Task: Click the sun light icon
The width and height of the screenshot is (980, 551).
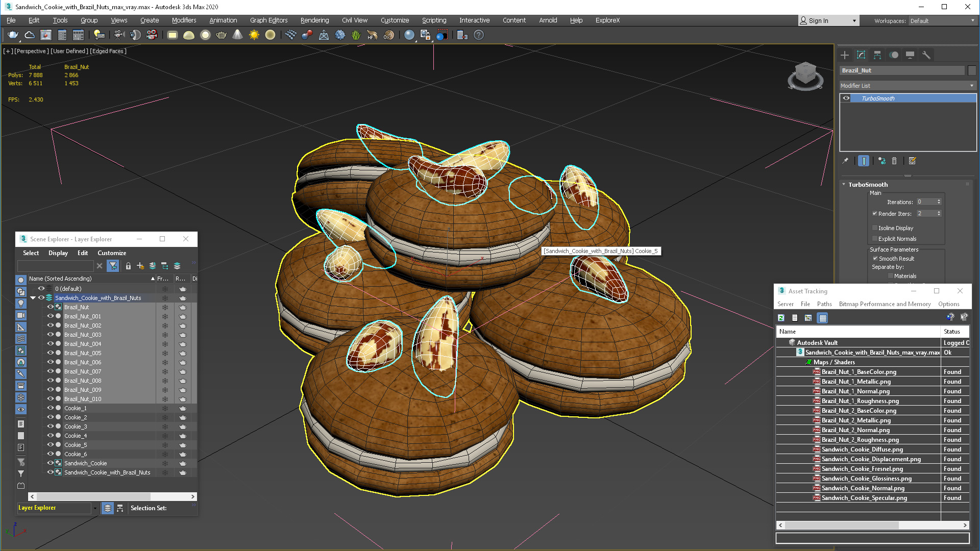Action: pos(254,35)
